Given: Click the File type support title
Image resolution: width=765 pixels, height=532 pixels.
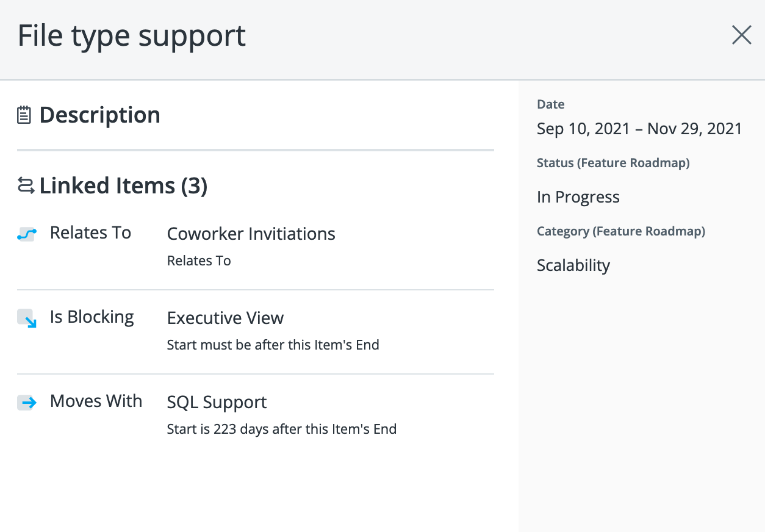Looking at the screenshot, I should pyautogui.click(x=131, y=35).
